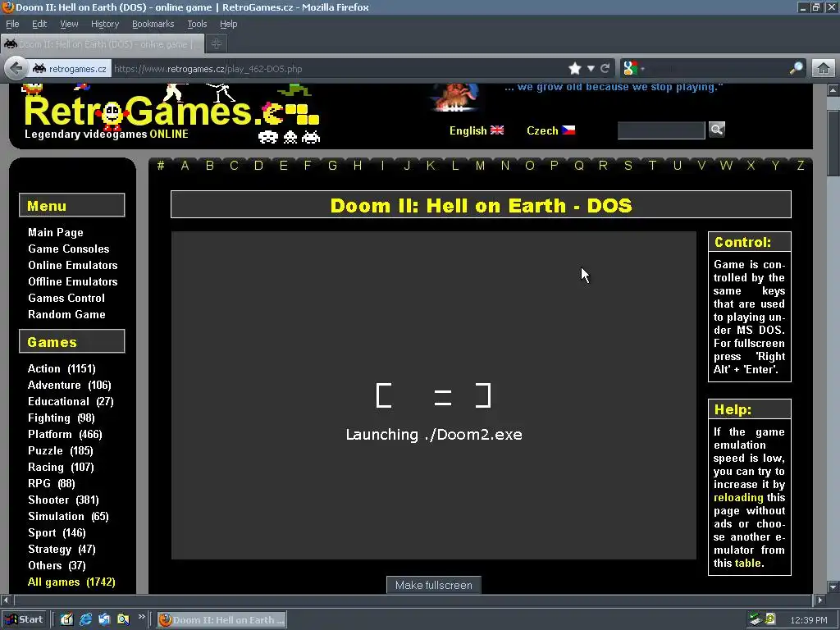Click the search bar magnifier icon
The height and width of the screenshot is (630, 840).
(x=796, y=69)
